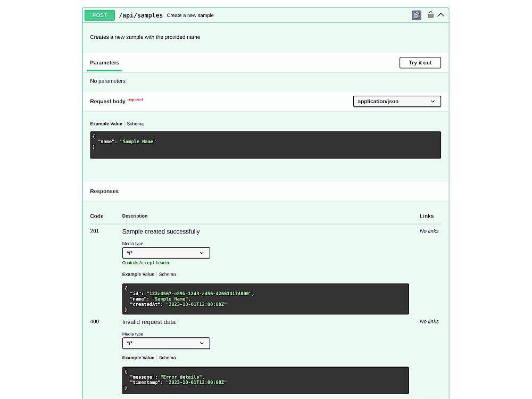
Task: Collapse the POST /api/samples operation arrow
Action: (x=440, y=15)
